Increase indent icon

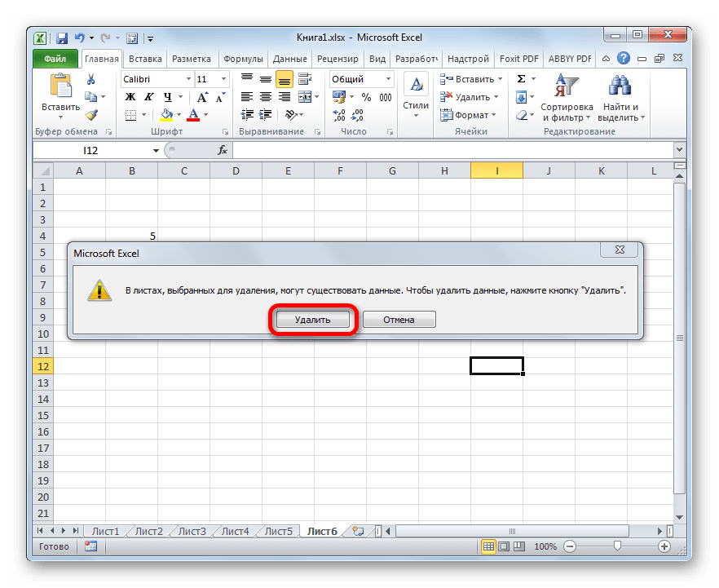click(x=266, y=115)
